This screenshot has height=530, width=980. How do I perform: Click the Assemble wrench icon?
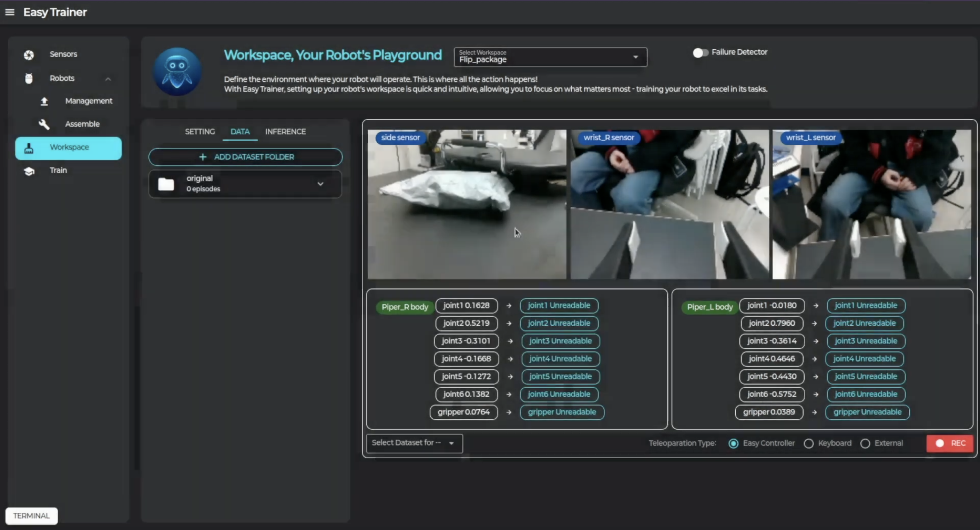tap(44, 124)
